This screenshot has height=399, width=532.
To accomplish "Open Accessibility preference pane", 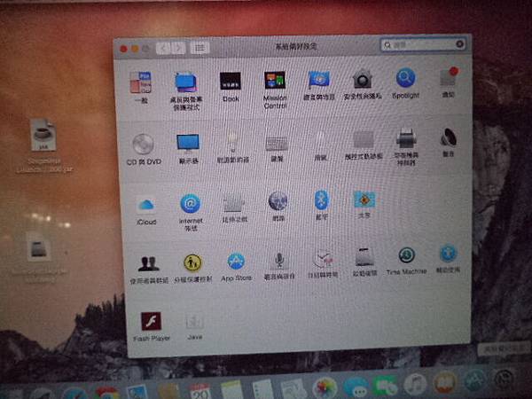I will pos(448,254).
